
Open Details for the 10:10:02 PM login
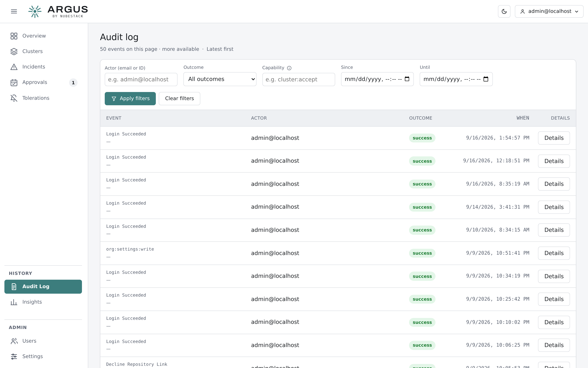[x=554, y=322]
